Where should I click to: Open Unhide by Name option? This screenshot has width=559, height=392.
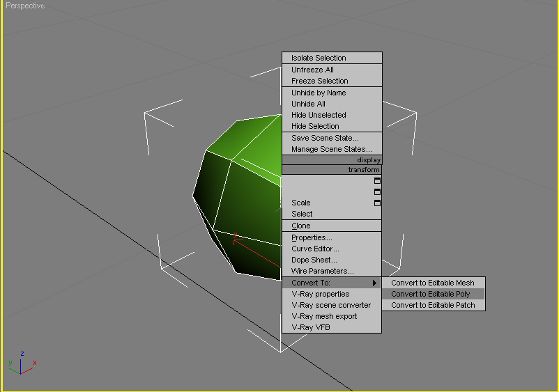pyautogui.click(x=332, y=93)
